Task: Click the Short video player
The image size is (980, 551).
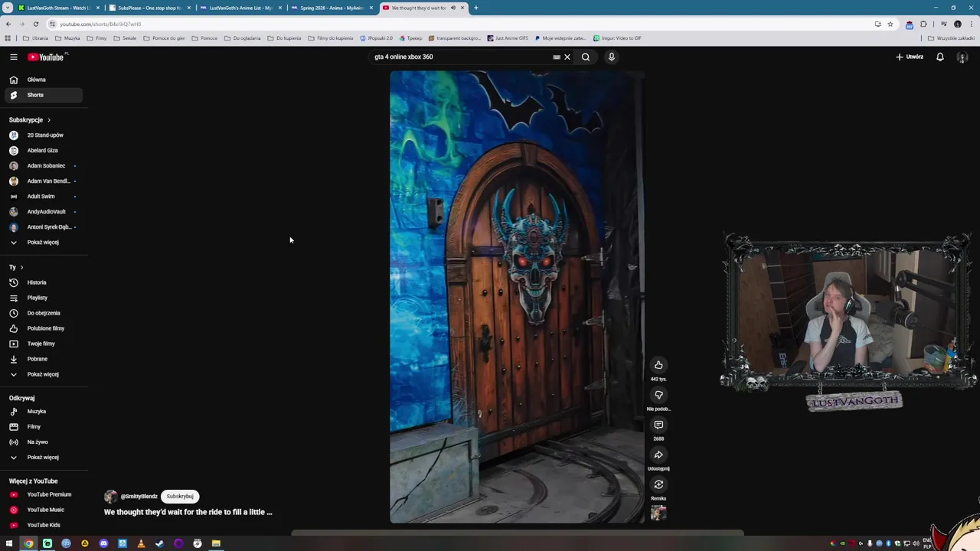Action: coord(517,297)
